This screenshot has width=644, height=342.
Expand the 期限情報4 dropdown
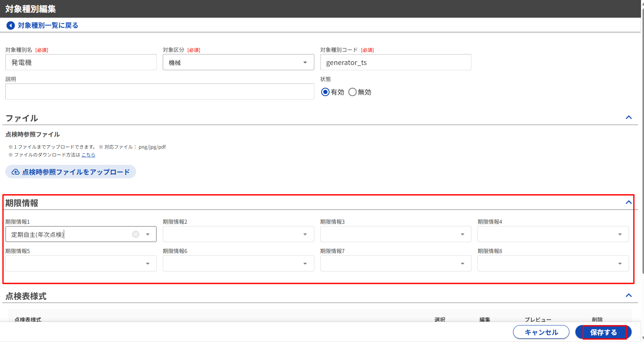(x=553, y=234)
